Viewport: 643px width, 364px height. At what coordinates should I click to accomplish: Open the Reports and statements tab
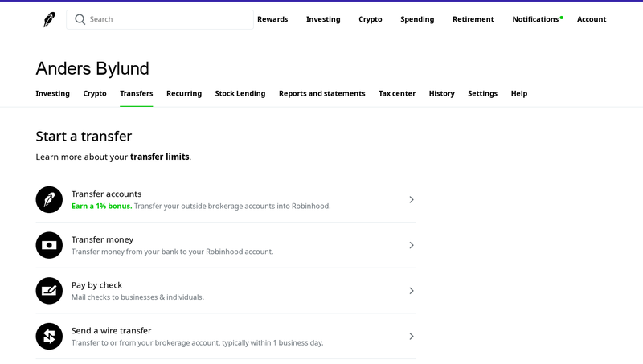coord(322,93)
